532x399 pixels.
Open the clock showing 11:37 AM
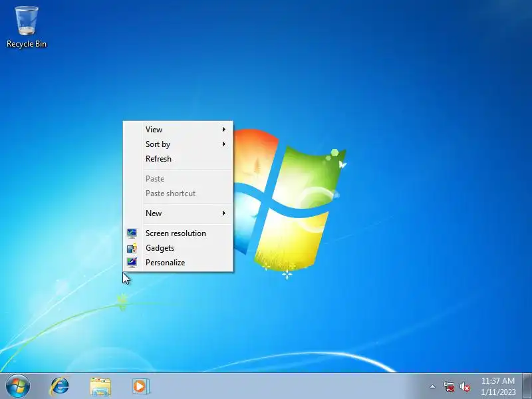click(497, 386)
